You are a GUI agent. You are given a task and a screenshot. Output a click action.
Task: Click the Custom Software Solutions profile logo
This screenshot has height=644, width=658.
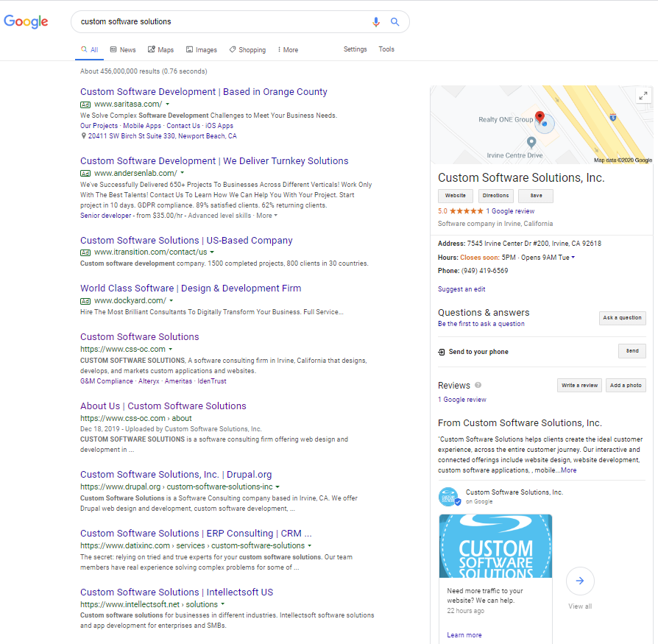[x=450, y=496]
